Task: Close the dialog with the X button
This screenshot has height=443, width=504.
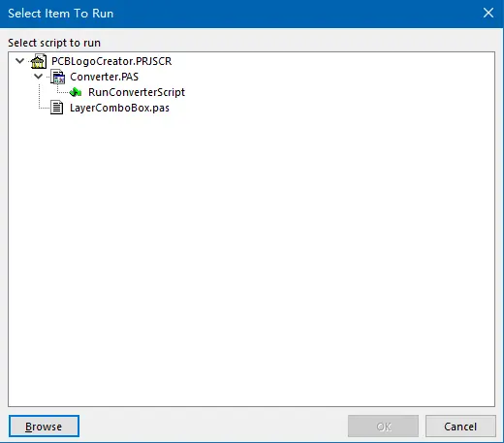Action: tap(488, 13)
